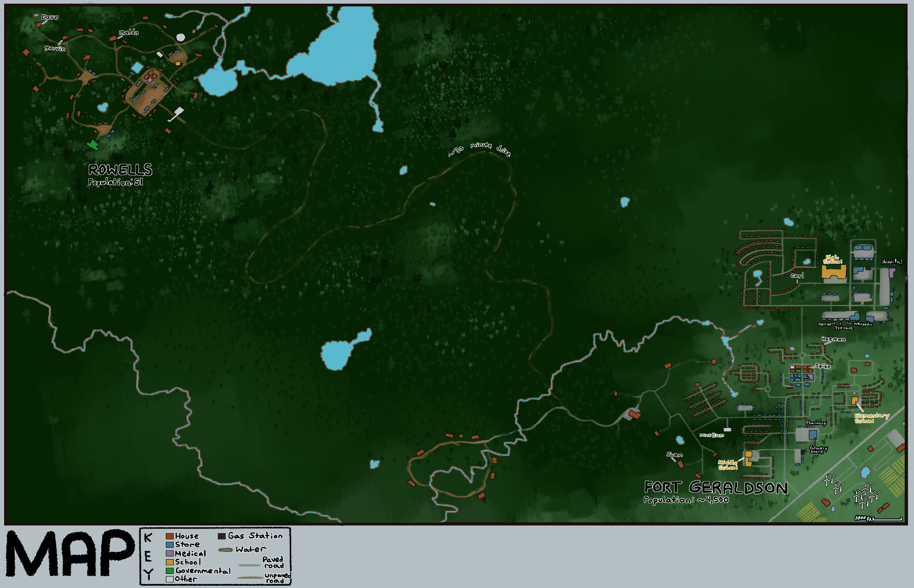Click the Pharmacy label text
This screenshot has width=914, height=588.
[816, 423]
